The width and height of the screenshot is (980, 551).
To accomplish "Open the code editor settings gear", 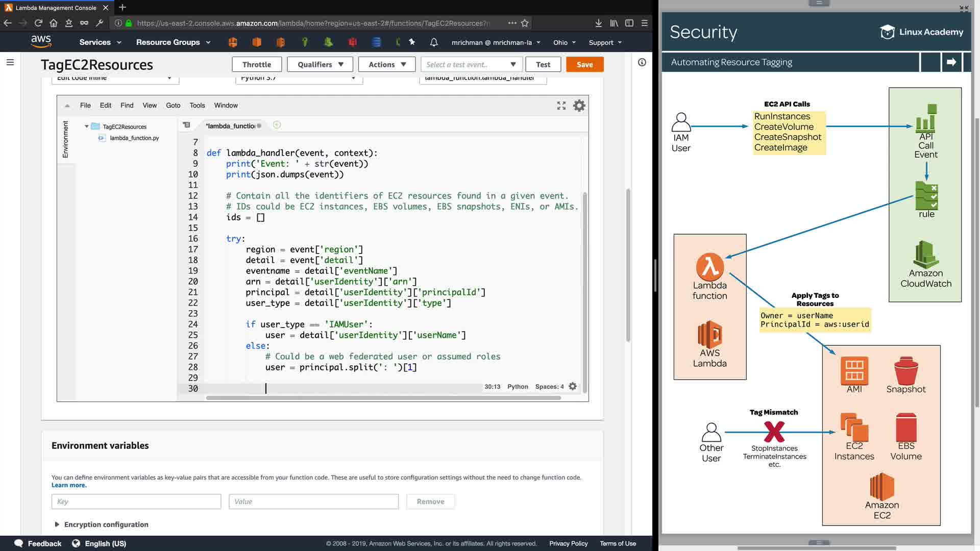I will click(x=579, y=106).
